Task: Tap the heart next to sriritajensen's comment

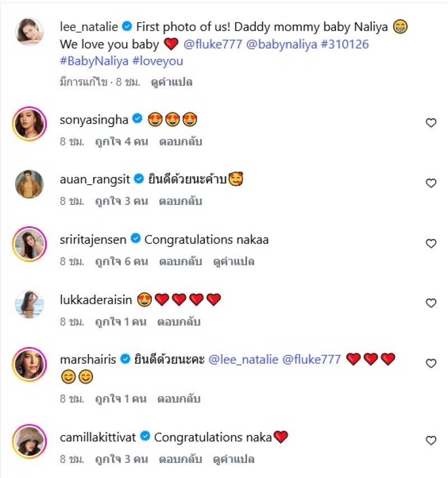Action: (x=431, y=243)
